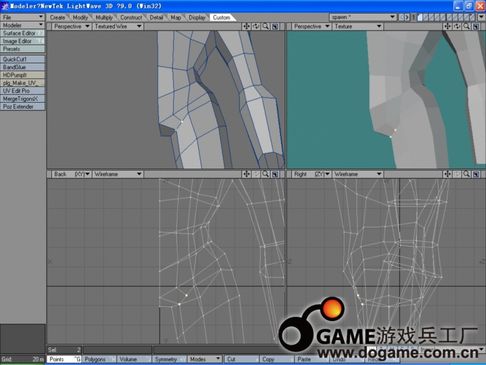Click the MergeTrigonsX button
The image size is (486, 365).
23,99
